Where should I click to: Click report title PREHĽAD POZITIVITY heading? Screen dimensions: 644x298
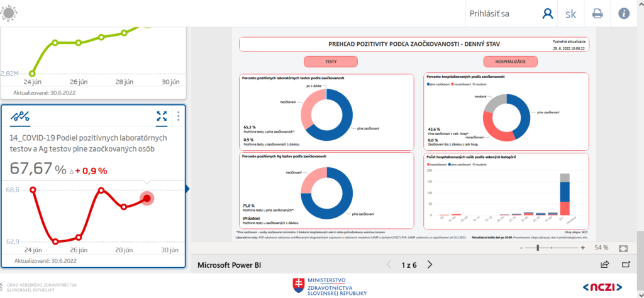coord(414,44)
